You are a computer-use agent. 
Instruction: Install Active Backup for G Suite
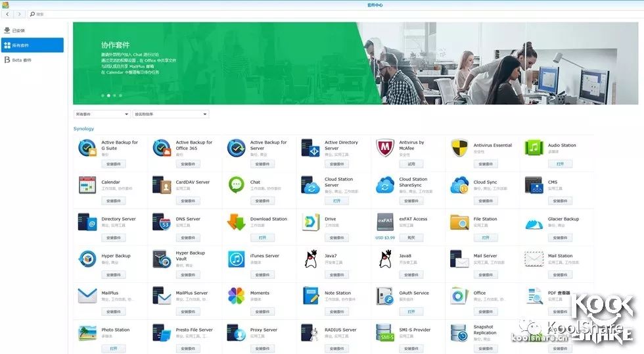click(x=114, y=164)
